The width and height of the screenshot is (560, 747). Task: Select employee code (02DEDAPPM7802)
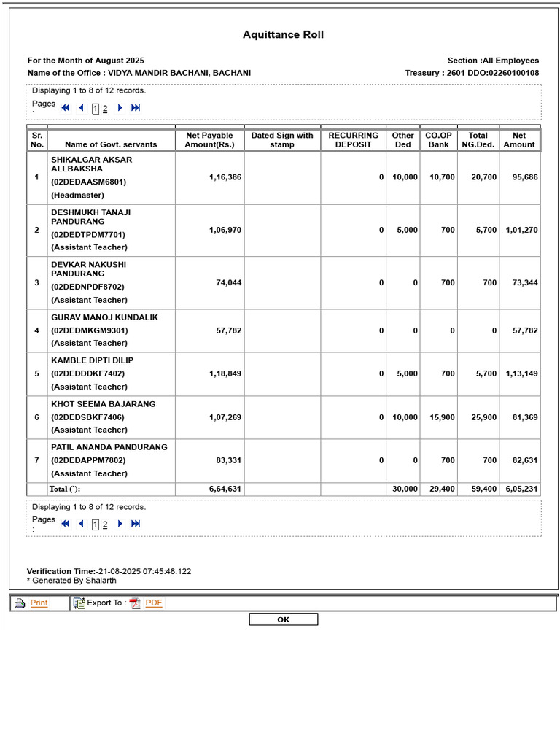click(x=88, y=461)
